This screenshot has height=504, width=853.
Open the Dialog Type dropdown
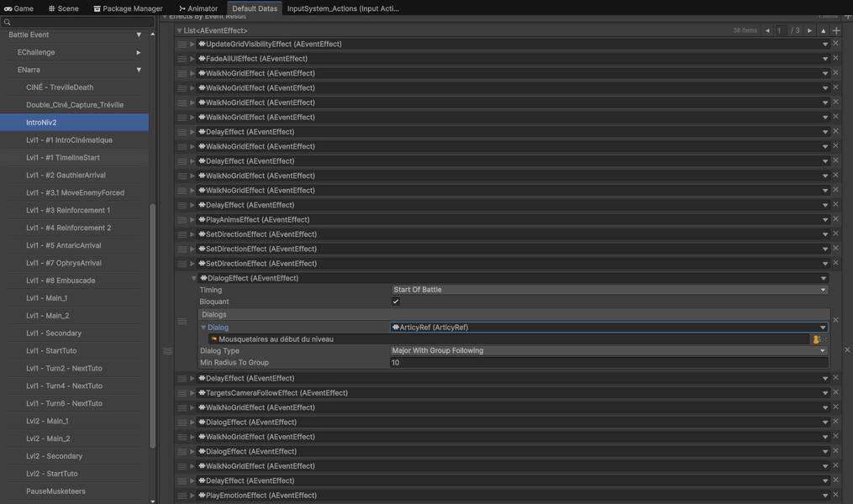click(608, 351)
